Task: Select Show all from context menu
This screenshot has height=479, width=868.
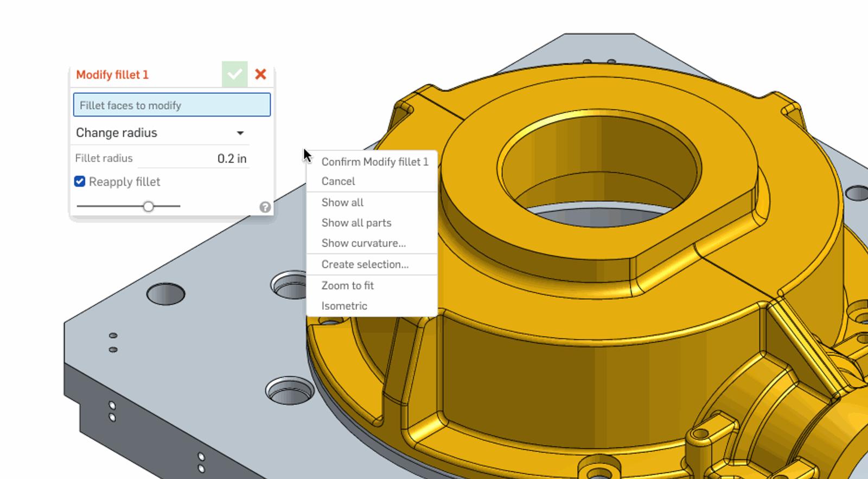Action: tap(342, 202)
